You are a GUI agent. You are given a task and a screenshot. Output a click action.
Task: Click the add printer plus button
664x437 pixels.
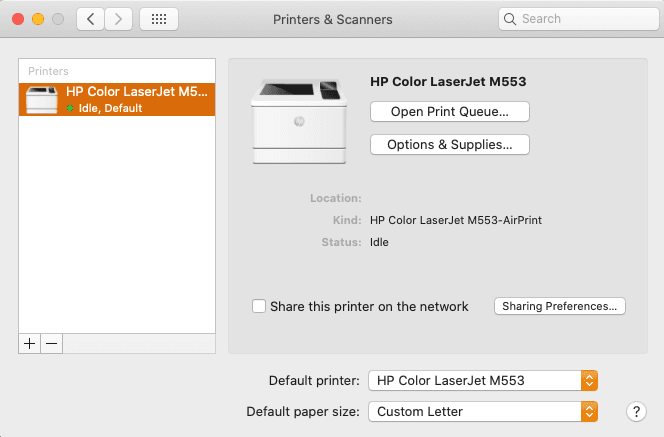[30, 343]
